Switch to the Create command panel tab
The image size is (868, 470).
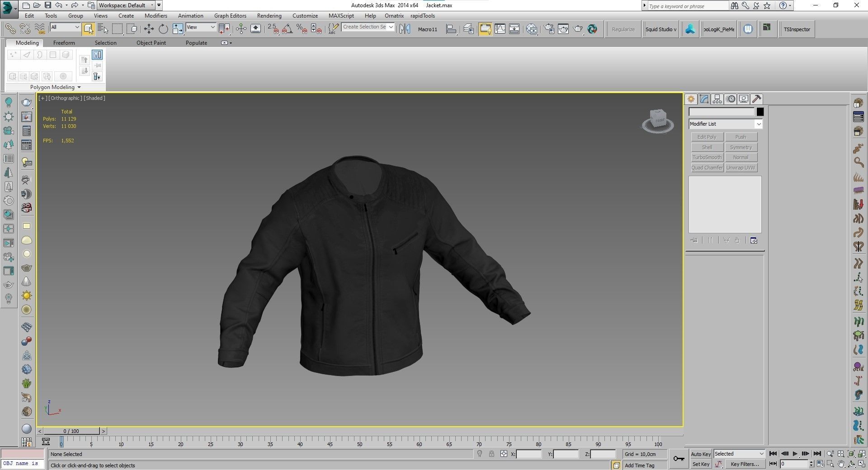click(691, 99)
